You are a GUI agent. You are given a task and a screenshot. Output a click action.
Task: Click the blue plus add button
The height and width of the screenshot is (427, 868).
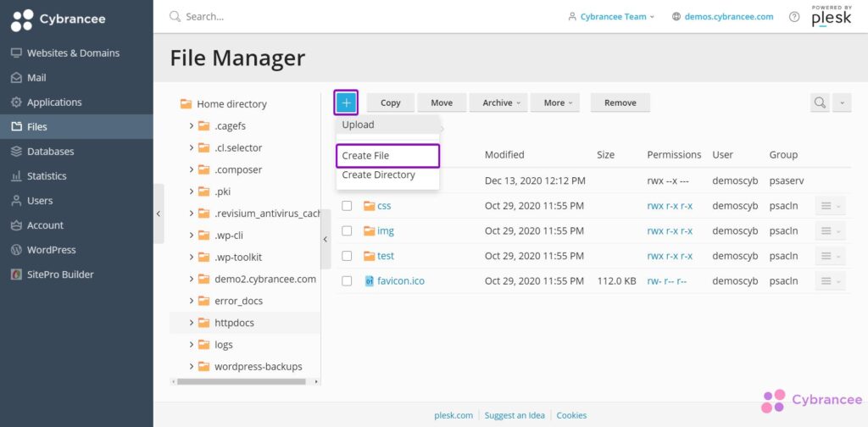coord(347,103)
